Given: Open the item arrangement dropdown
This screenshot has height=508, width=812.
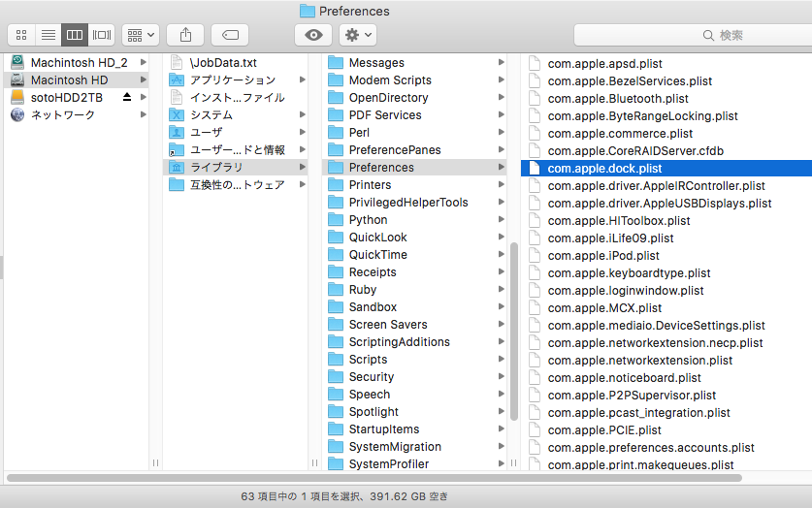Looking at the screenshot, I should pos(141,35).
